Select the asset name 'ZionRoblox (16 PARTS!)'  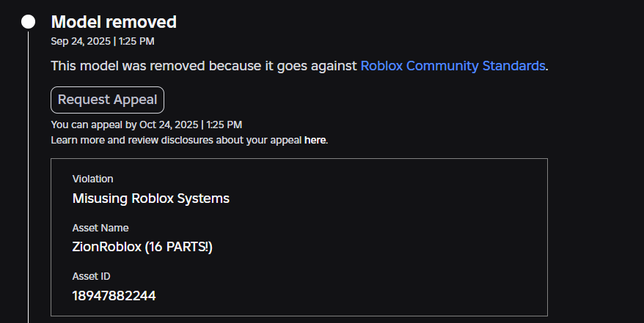point(142,247)
